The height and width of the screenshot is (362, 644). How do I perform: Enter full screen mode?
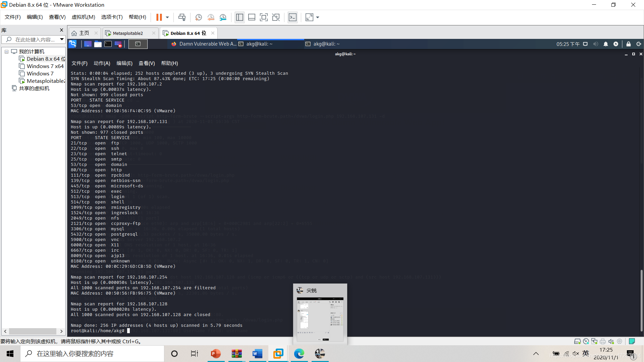click(264, 17)
